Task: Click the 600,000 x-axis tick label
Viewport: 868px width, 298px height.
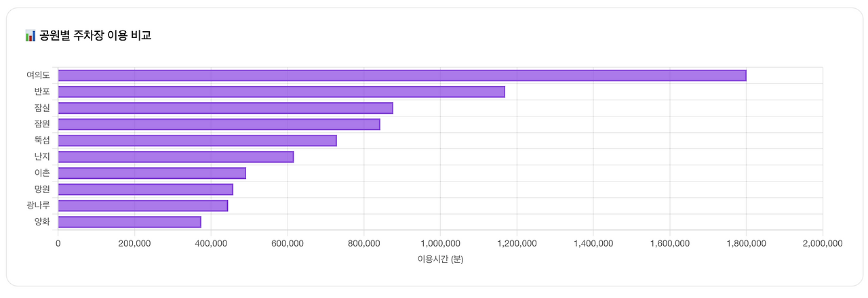Action: (288, 242)
